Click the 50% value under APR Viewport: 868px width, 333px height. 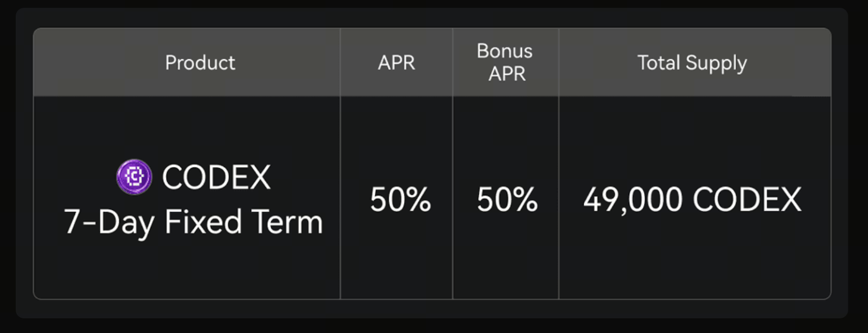pyautogui.click(x=400, y=200)
